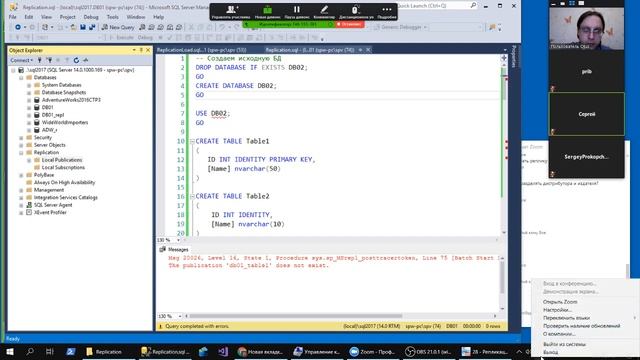Expand the System Databases node

click(29, 85)
